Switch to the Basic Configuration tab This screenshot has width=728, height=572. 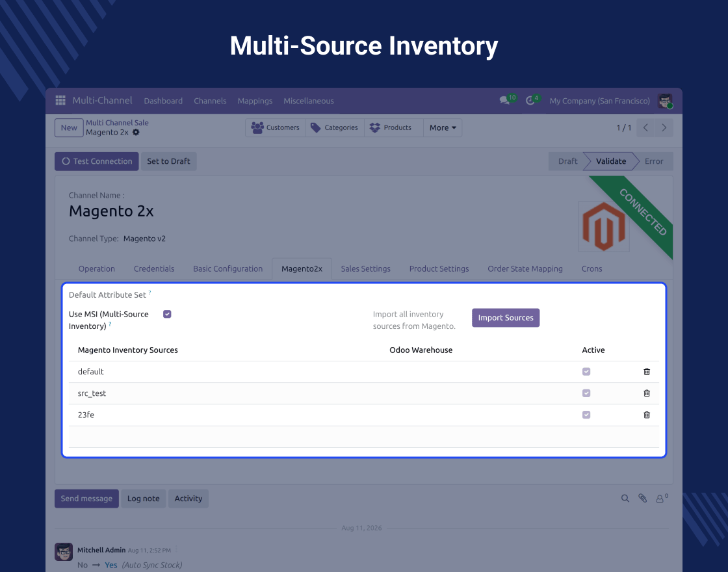(x=228, y=269)
